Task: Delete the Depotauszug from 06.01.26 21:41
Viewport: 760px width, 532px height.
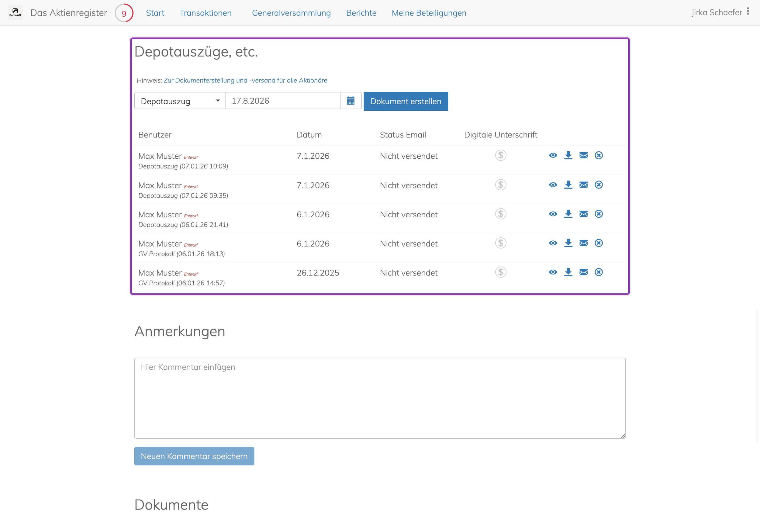Action: (x=599, y=214)
